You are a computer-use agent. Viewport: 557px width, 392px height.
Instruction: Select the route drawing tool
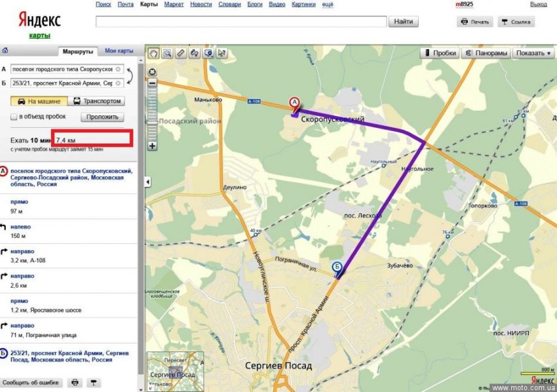tap(194, 53)
